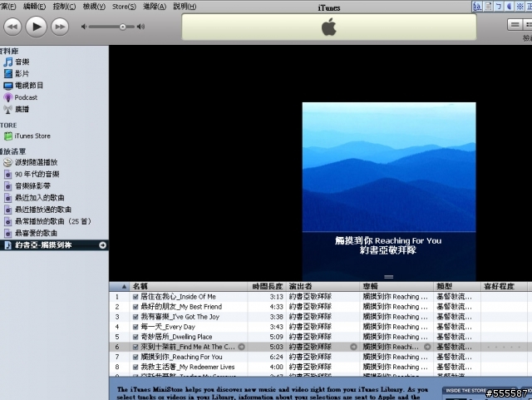The image size is (532, 400).
Task: Click the Apple logo status display
Action: 329,27
